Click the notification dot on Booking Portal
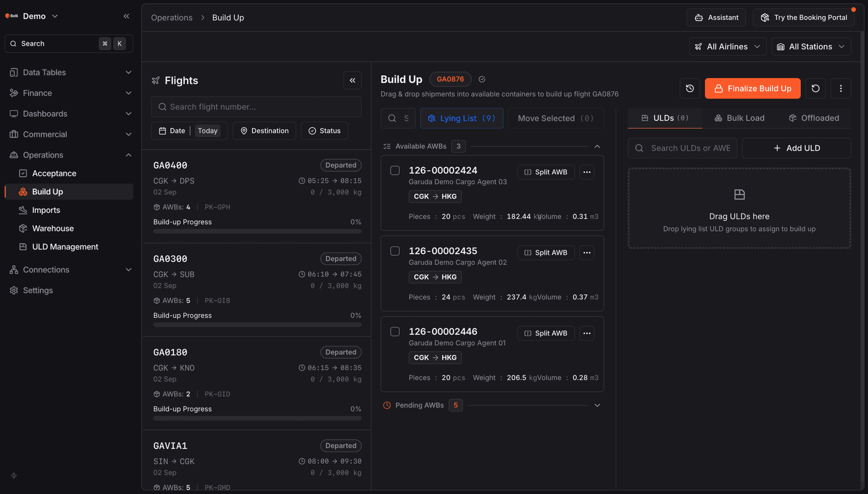 [853, 10]
